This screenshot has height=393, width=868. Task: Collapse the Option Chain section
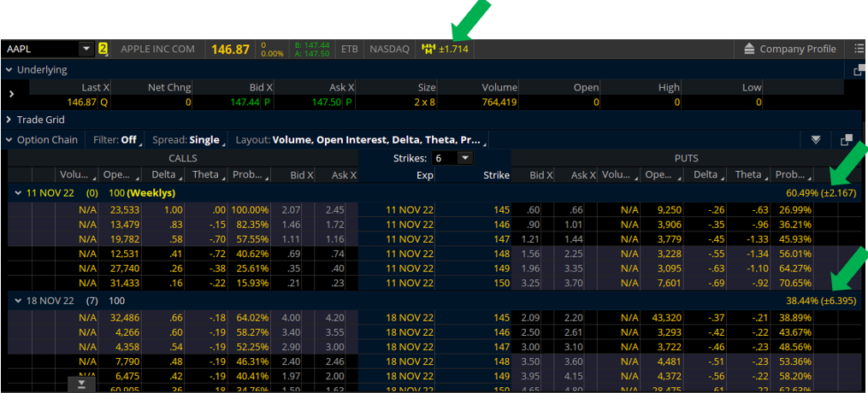(9, 140)
